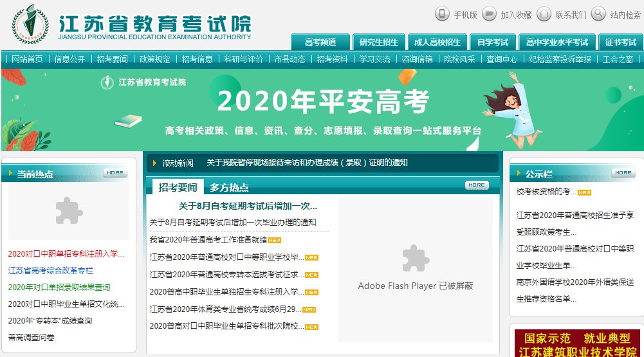Open 公示栏 item 江苏省2020年普通高校对口中等职业学校毕业生单...

click(x=575, y=257)
